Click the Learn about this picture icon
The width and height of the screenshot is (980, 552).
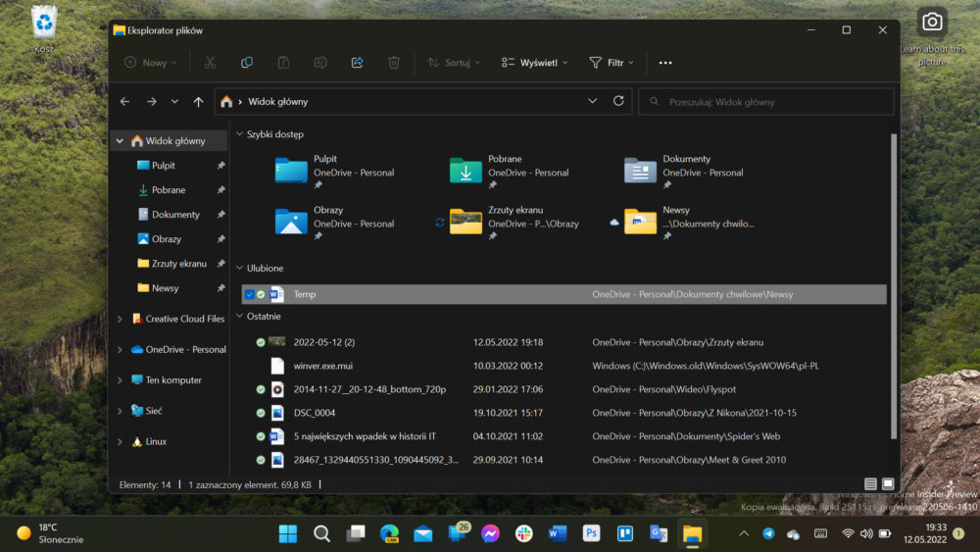[x=932, y=36]
